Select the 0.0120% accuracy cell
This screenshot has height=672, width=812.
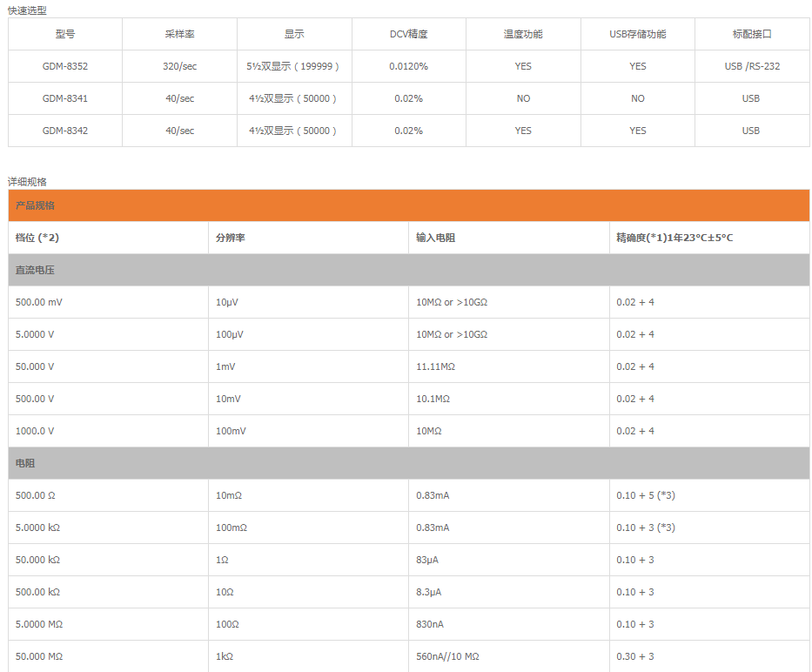408,66
